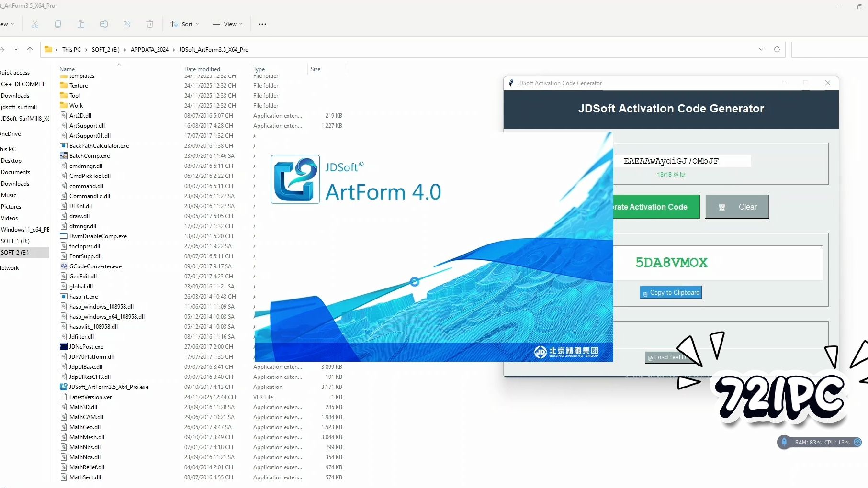This screenshot has height=488, width=868.
Task: Click the Cut scissors icon in toolbar
Action: point(35,24)
